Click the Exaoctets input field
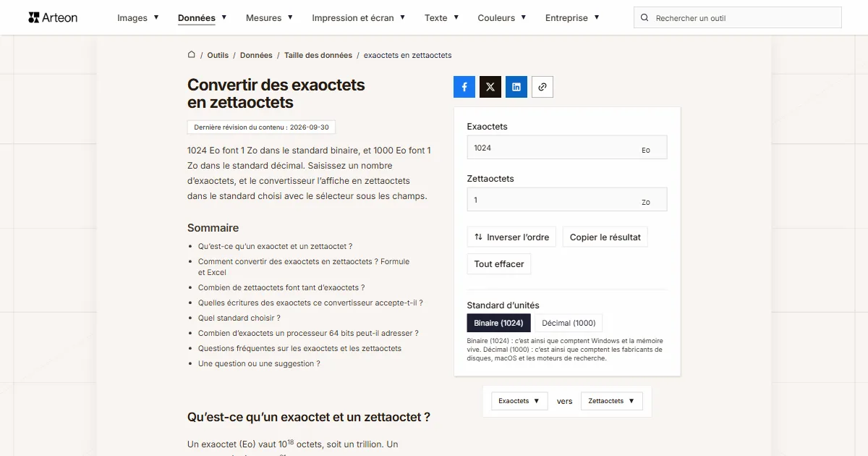Image resolution: width=868 pixels, height=456 pixels. point(567,148)
